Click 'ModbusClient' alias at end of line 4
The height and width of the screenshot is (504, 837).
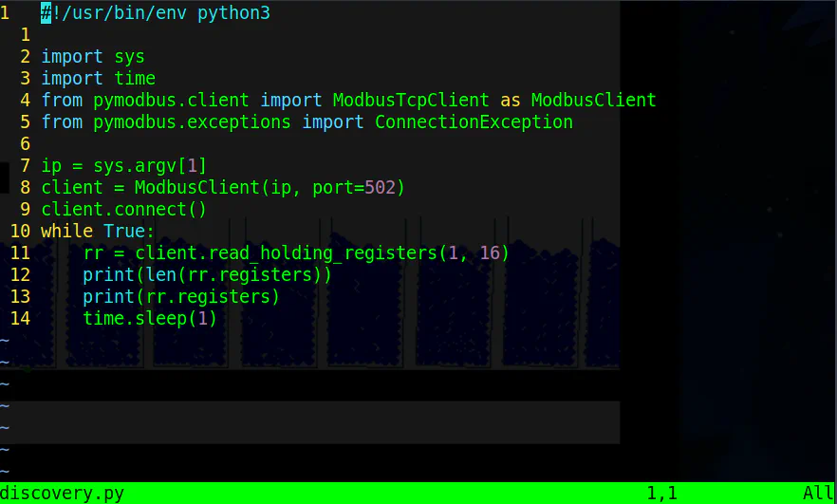[x=594, y=101]
